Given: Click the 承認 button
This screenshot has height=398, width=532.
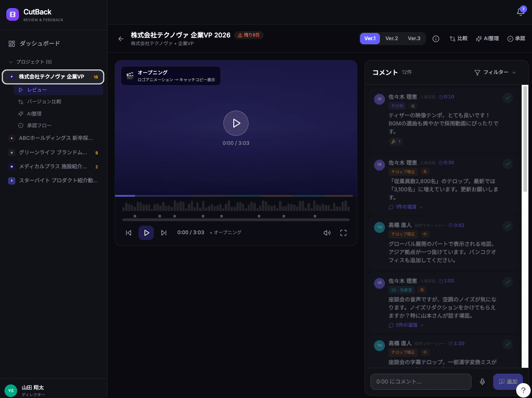Looking at the screenshot, I should coord(516,39).
